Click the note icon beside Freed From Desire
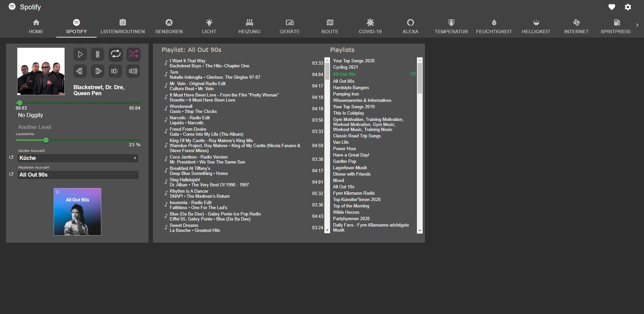This screenshot has width=644, height=314. [166, 131]
